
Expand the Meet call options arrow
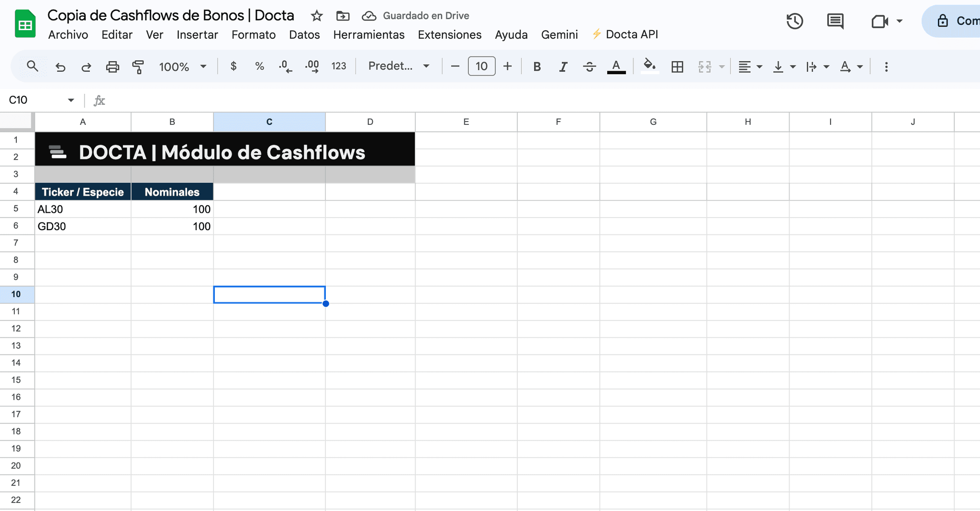[x=899, y=21]
